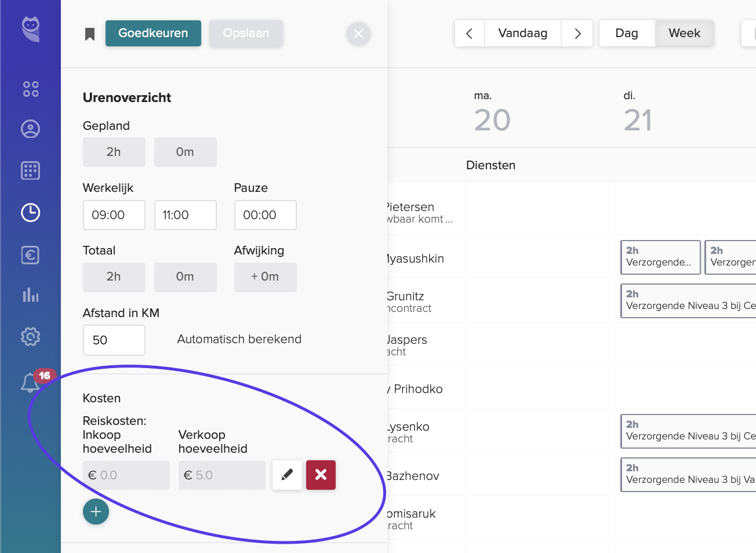Click the Kosten section heading
The width and height of the screenshot is (756, 553).
[x=102, y=398]
